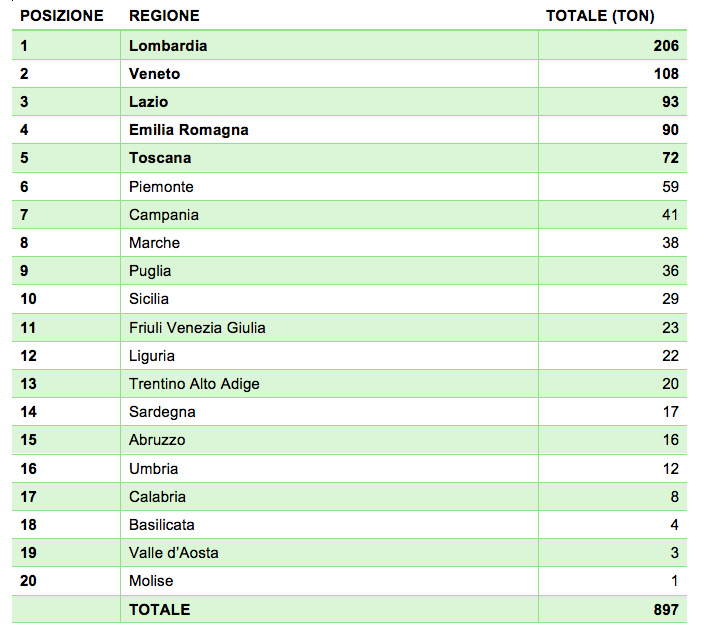Screen dimensions: 704x631
Task: Click the REGIONE column header
Action: click(x=164, y=16)
